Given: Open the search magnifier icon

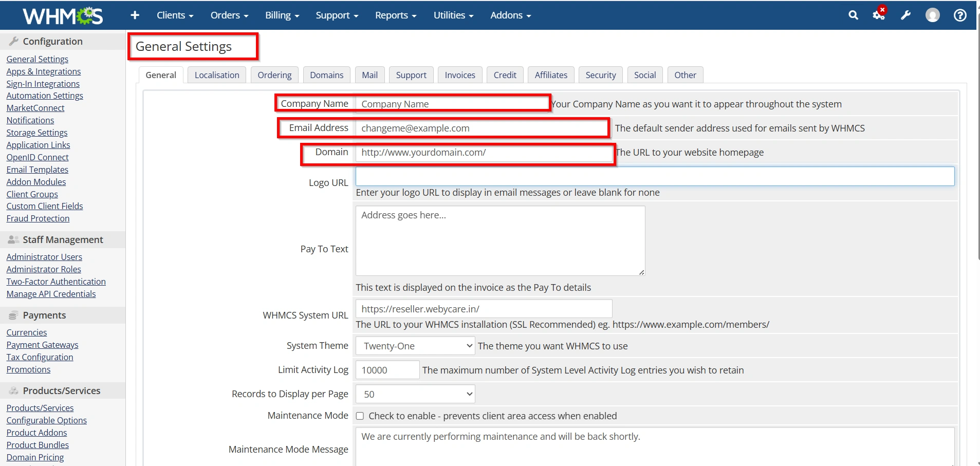Looking at the screenshot, I should tap(853, 15).
